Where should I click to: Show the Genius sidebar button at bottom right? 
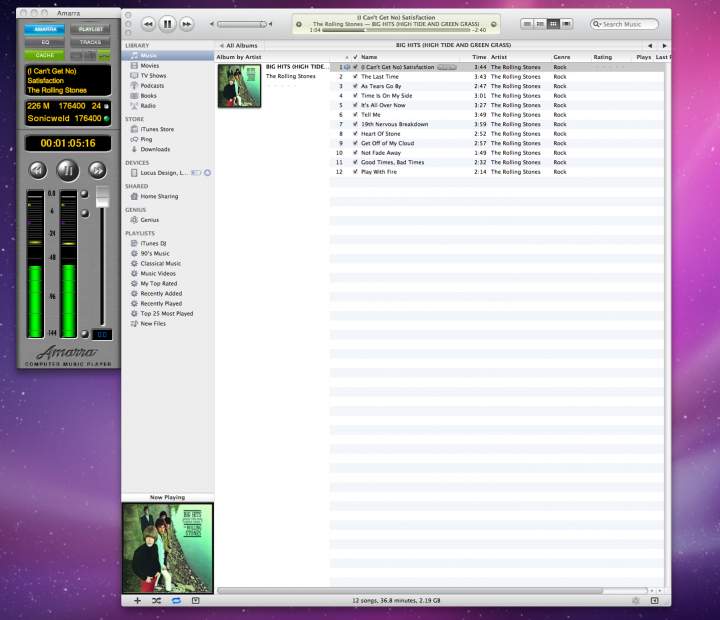pos(655,601)
